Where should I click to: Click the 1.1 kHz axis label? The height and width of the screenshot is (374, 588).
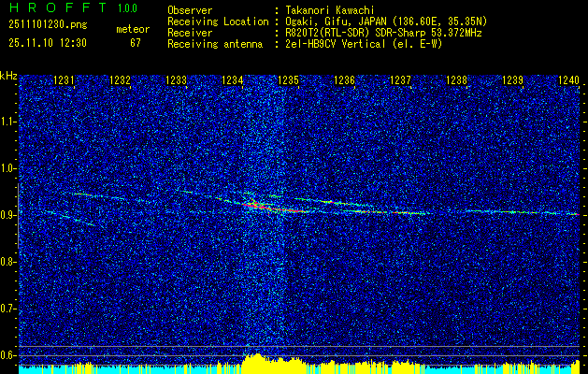coord(7,122)
